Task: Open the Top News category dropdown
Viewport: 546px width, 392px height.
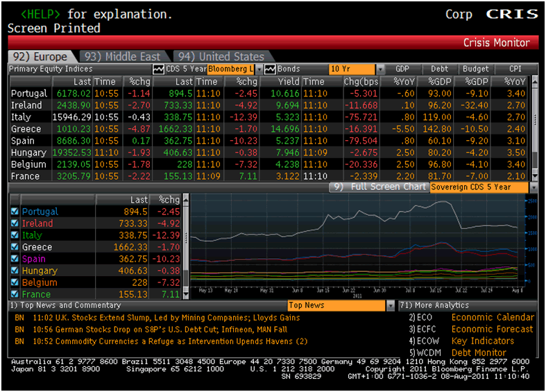Action: 391,306
